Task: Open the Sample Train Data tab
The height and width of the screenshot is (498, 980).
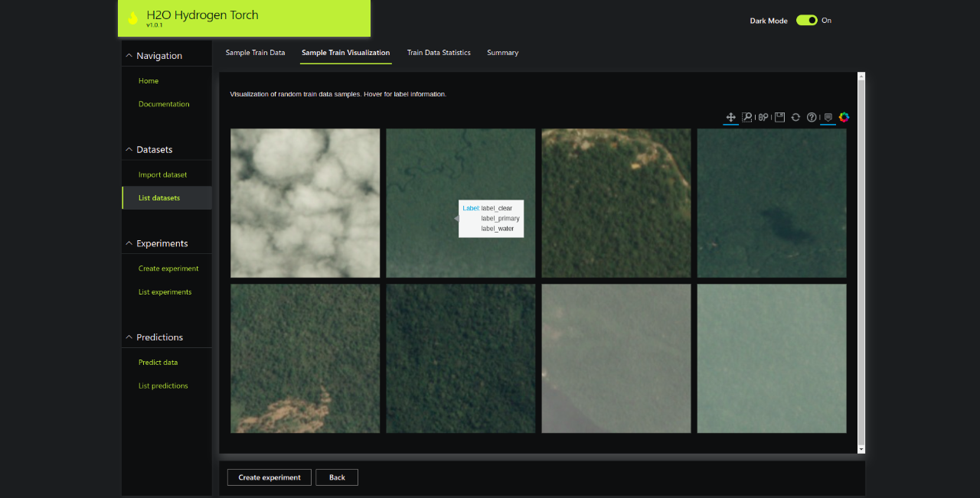Action: (x=255, y=53)
